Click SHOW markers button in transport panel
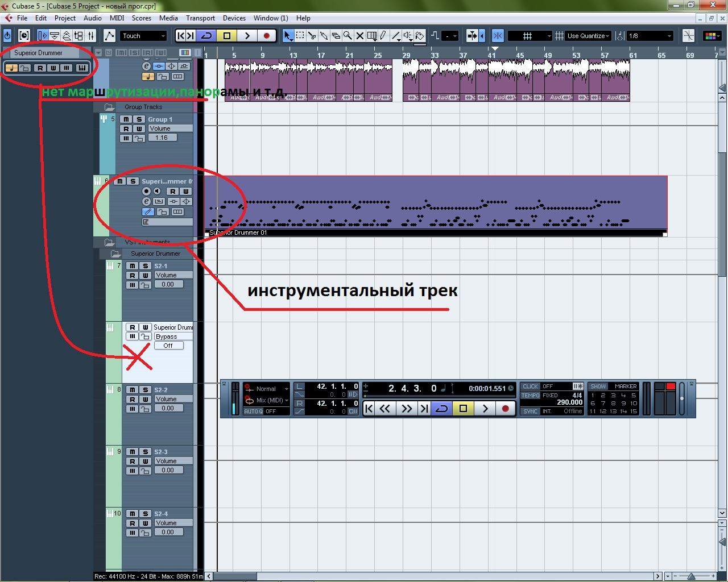728x582 pixels. (598, 386)
